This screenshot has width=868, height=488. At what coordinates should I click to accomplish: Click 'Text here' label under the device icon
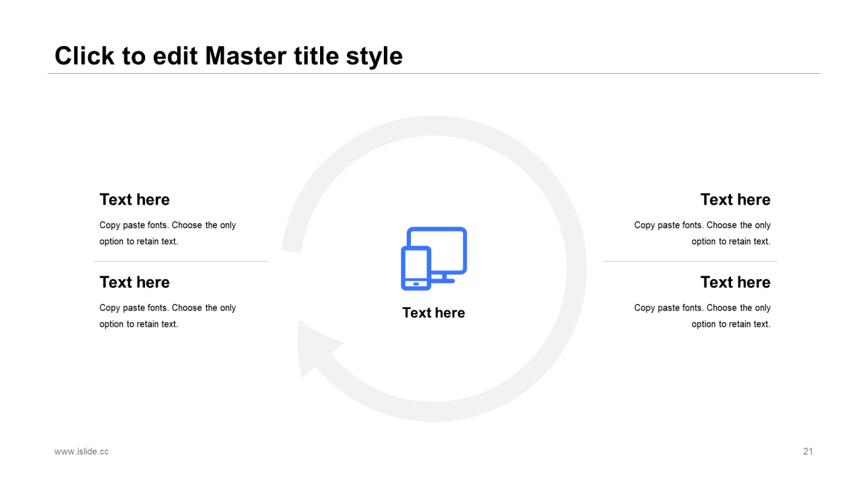click(433, 312)
